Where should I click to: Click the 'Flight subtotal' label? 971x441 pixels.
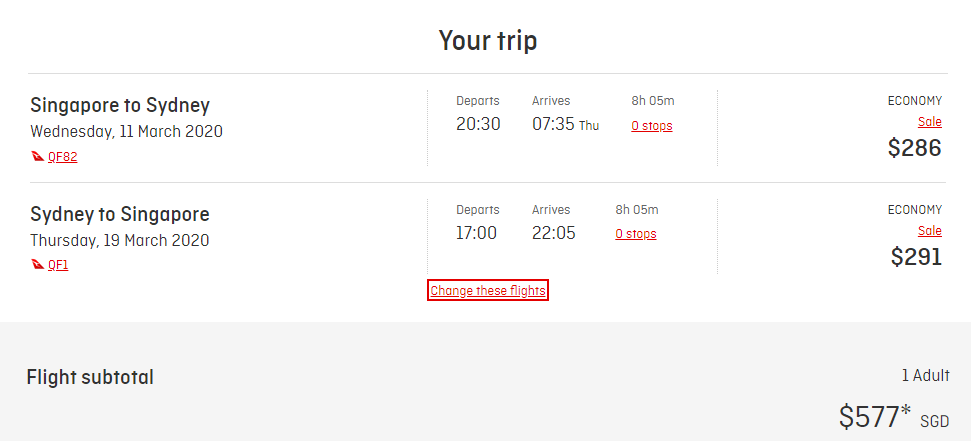tap(90, 377)
